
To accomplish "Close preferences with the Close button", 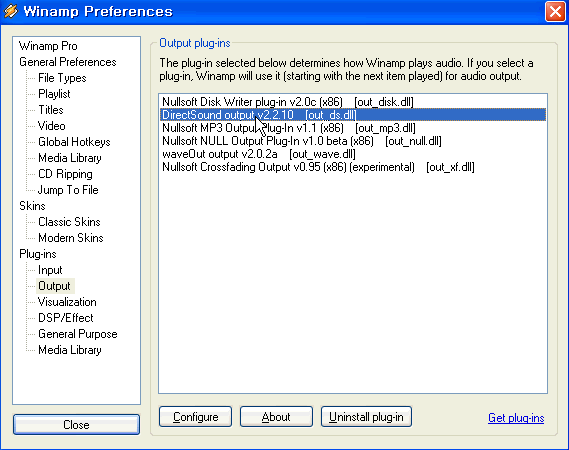I will 76,425.
